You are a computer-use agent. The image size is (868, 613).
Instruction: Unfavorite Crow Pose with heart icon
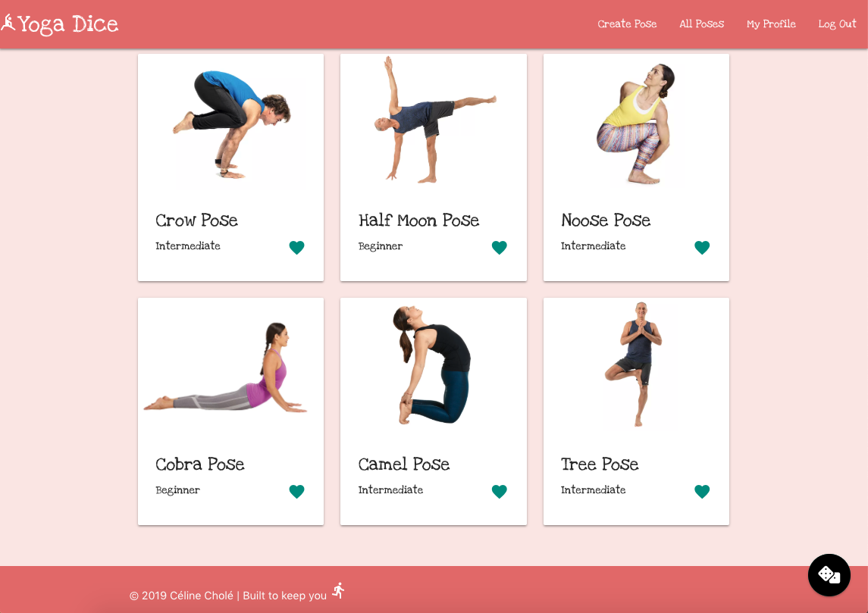(296, 247)
